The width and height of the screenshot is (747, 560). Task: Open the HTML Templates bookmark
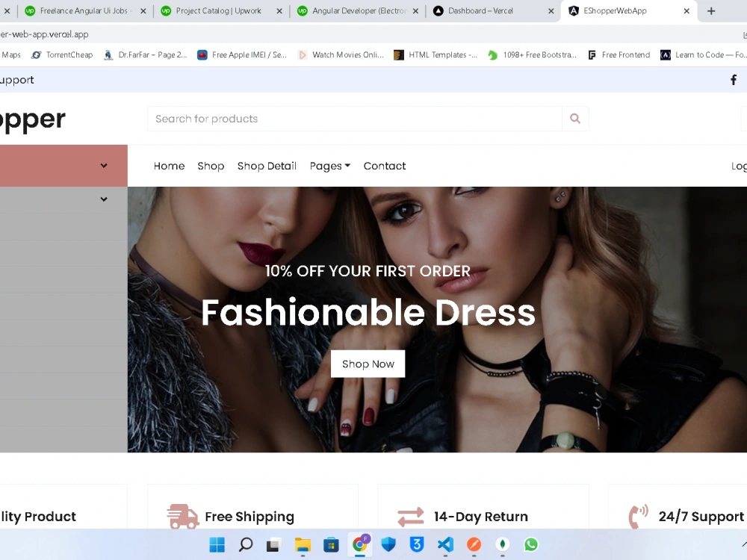436,55
